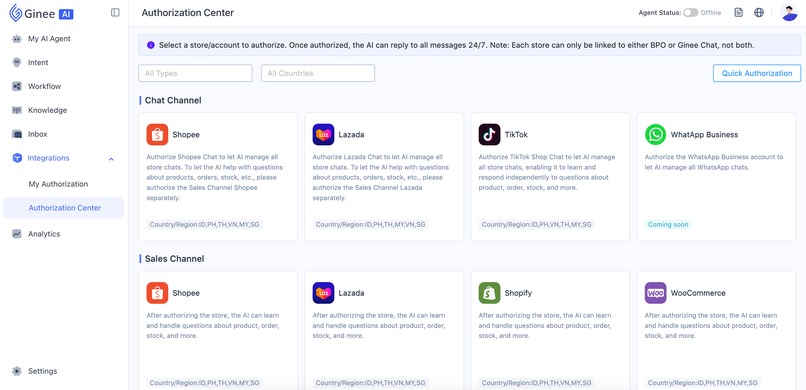Click the TikTok Shop Chat description text
This screenshot has width=806, height=390.
point(547,172)
